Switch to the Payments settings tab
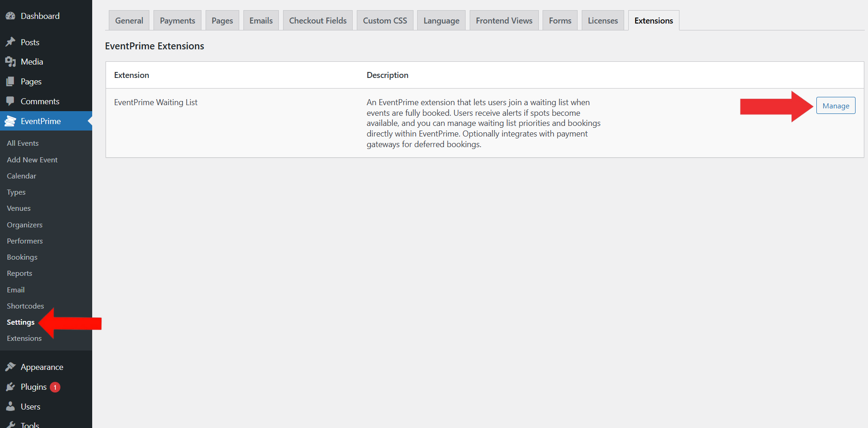868x428 pixels. (x=177, y=21)
